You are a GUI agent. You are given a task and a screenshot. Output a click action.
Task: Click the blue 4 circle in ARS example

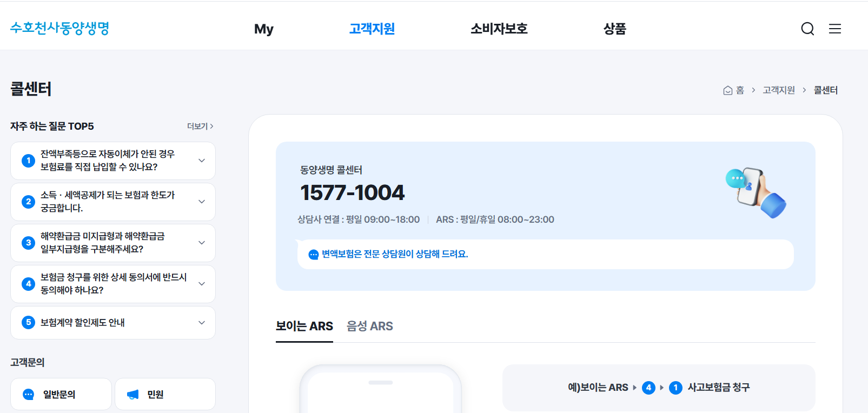coord(648,388)
